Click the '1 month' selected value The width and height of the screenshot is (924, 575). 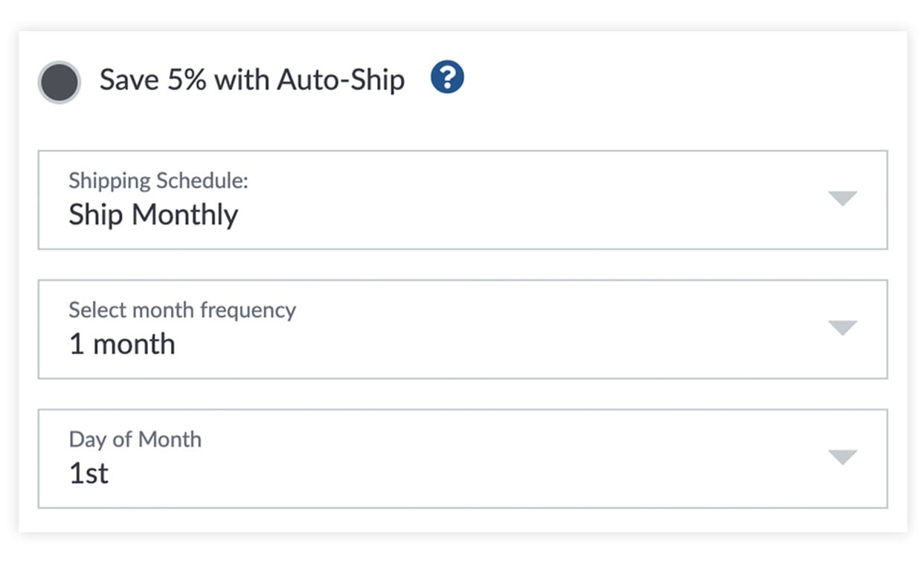click(x=122, y=344)
